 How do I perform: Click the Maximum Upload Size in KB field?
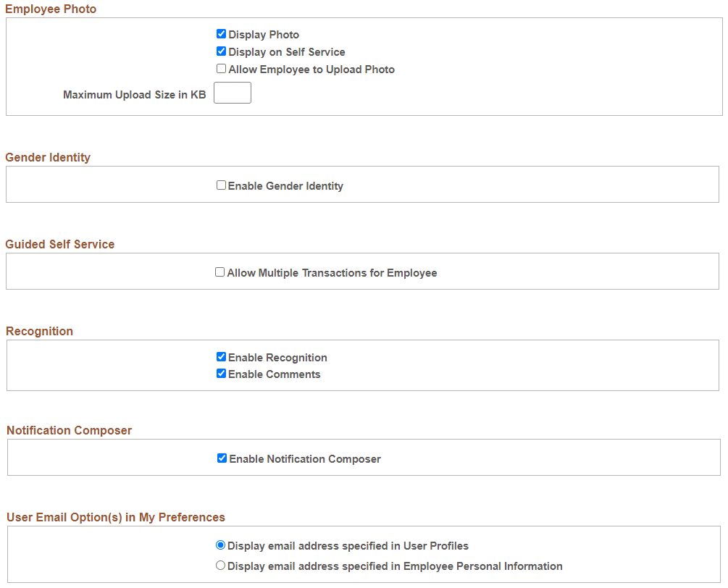pos(232,93)
